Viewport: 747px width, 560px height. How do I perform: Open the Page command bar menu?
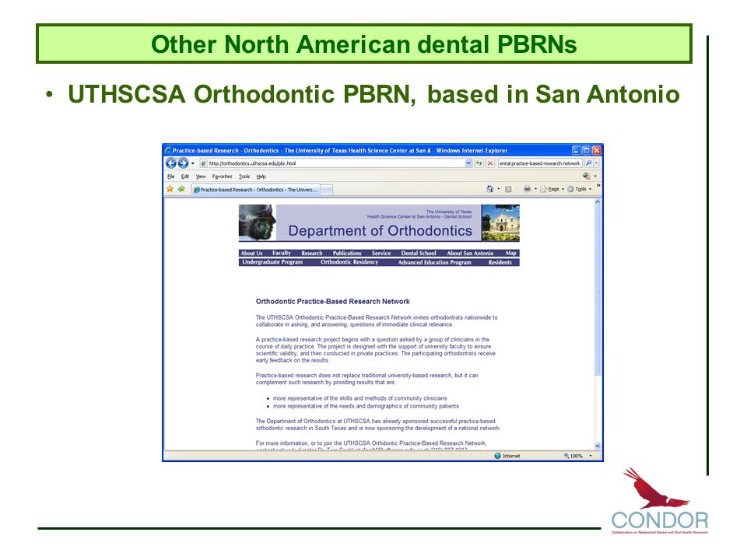tap(552, 189)
